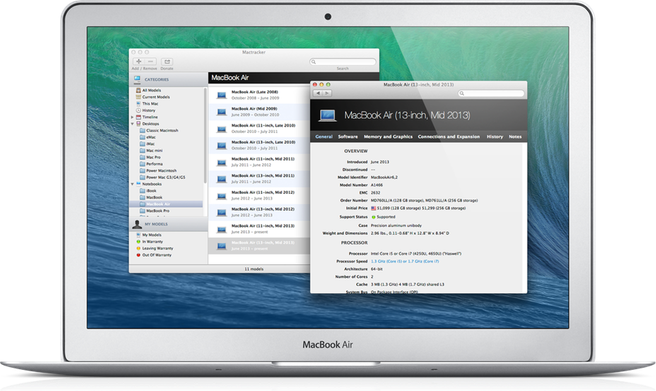Click the US flag next to Initial Price
Image resolution: width=656 pixels, height=391 pixels.
coord(374,208)
